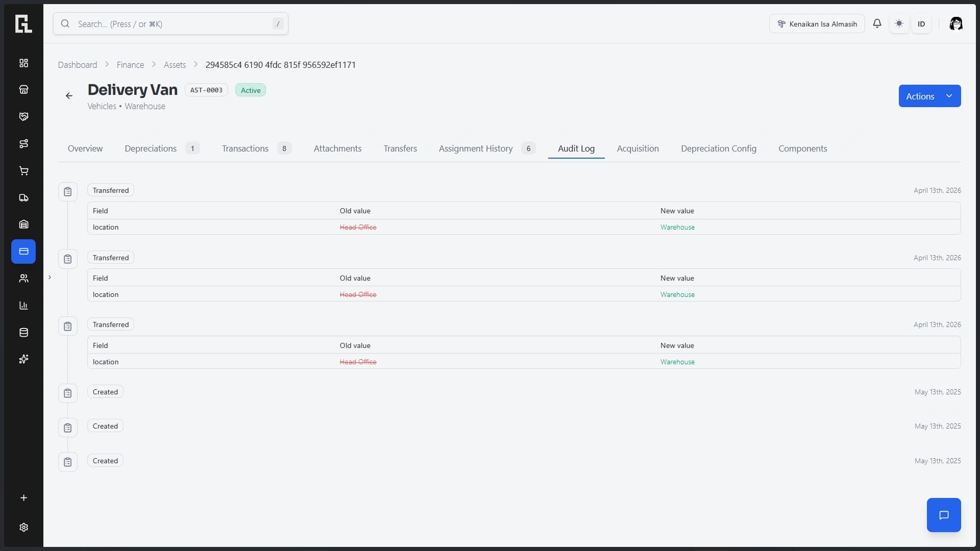Open the Kenaikan Isa Almasih holiday chip

click(x=817, y=24)
